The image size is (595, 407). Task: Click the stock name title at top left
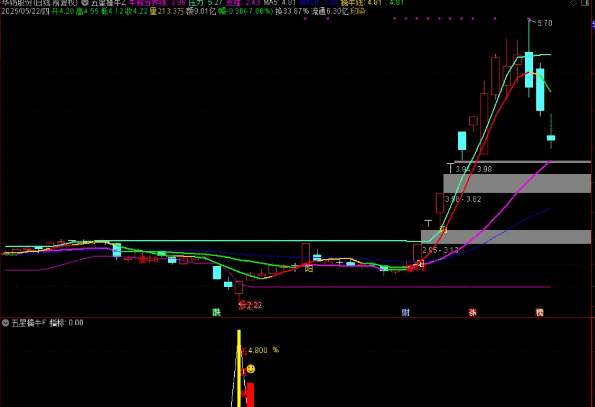click(x=39, y=3)
